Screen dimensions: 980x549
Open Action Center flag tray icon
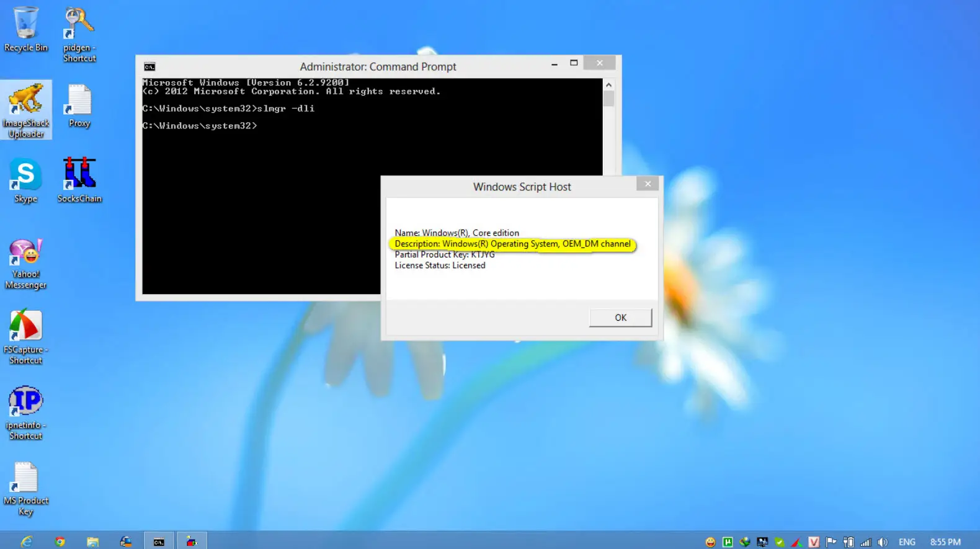pos(831,542)
